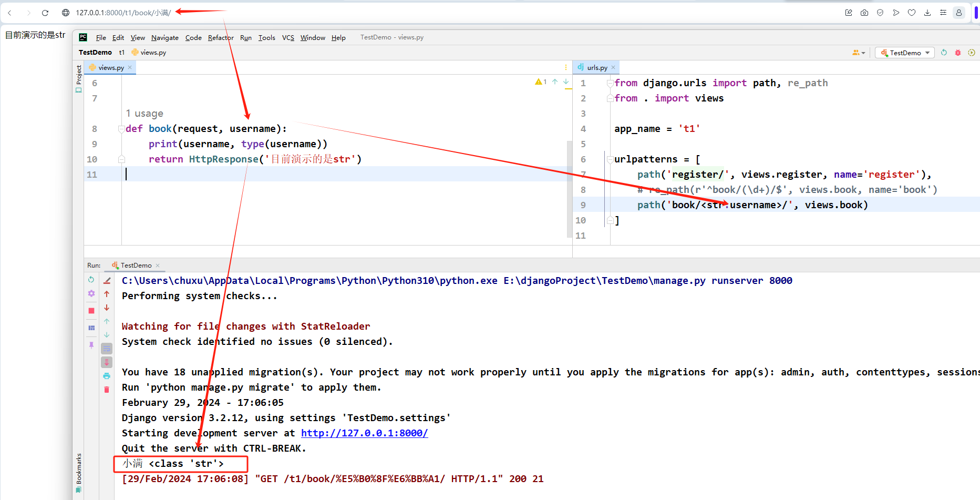Open the Run menu
Viewport: 980px width, 500px height.
pos(246,37)
